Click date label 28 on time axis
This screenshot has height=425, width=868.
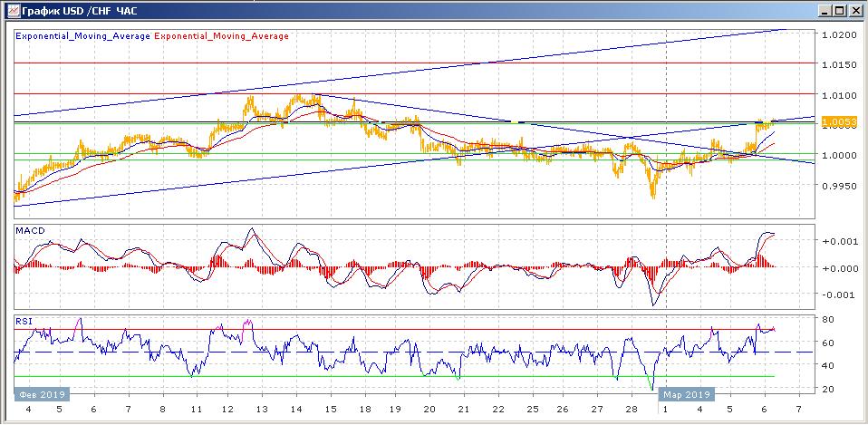631,411
